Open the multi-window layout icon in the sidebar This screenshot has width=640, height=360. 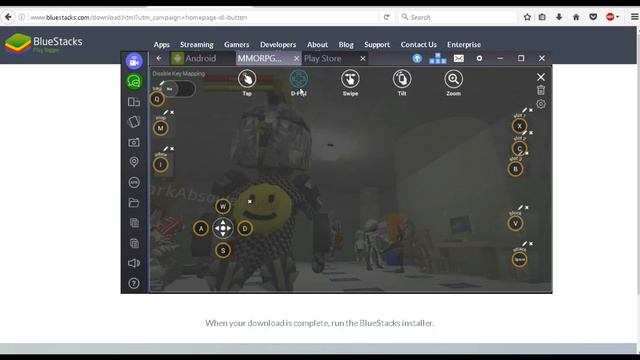[x=134, y=102]
